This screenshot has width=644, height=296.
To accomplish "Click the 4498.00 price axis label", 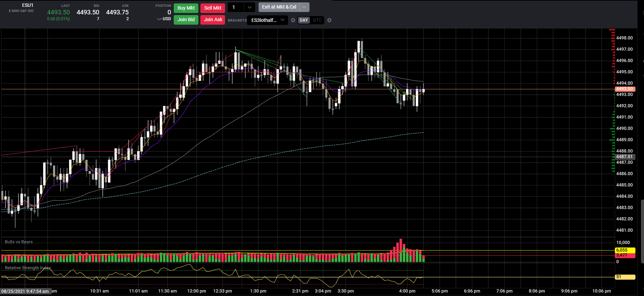I will [x=625, y=38].
